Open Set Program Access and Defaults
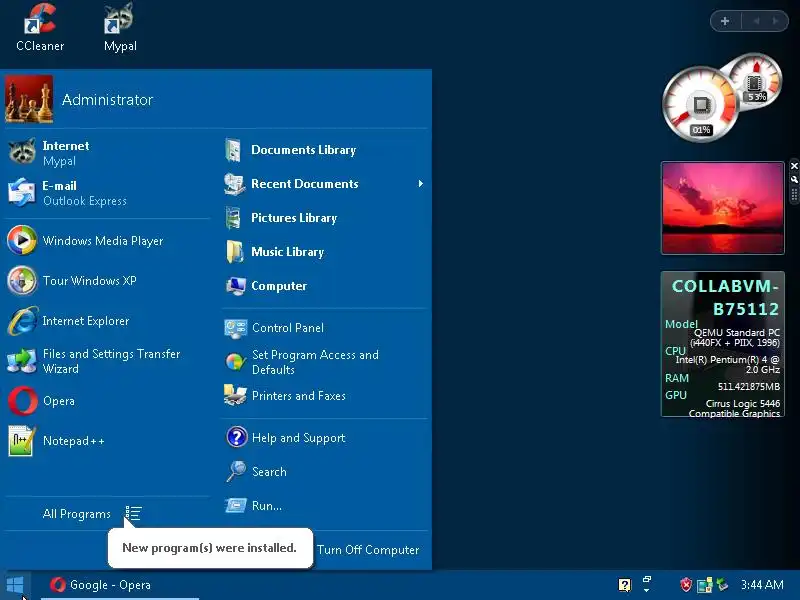Screen dimensions: 800x600 (324, 362)
